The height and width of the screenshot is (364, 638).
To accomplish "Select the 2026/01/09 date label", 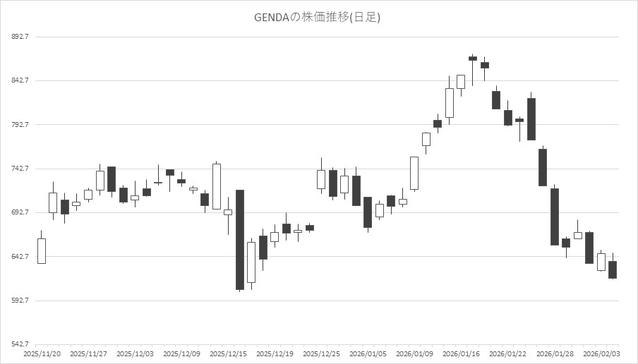I will 414,353.
